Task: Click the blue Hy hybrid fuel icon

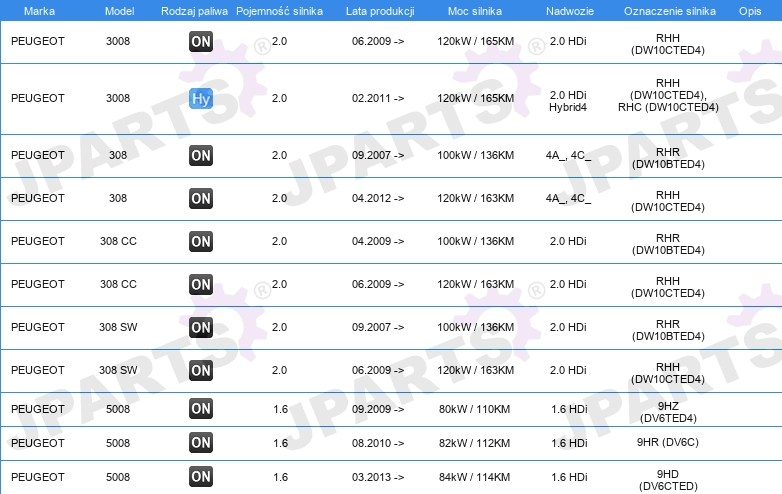Action: coord(201,98)
